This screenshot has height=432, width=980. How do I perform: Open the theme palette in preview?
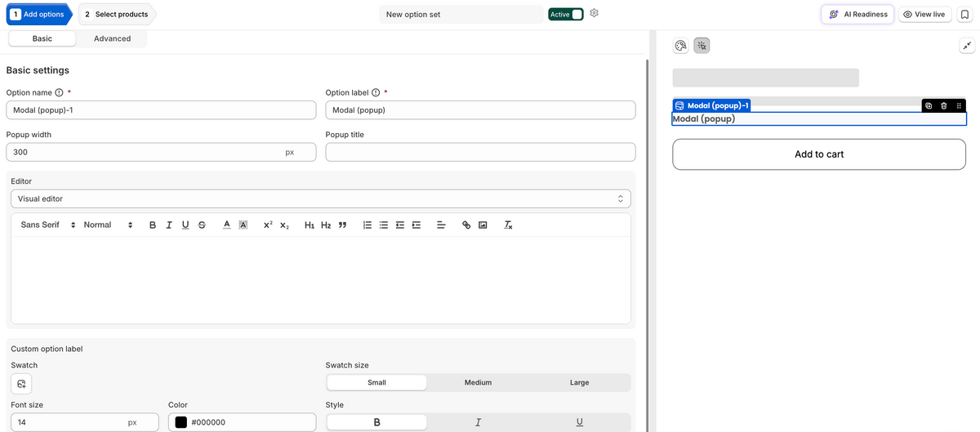tap(680, 46)
